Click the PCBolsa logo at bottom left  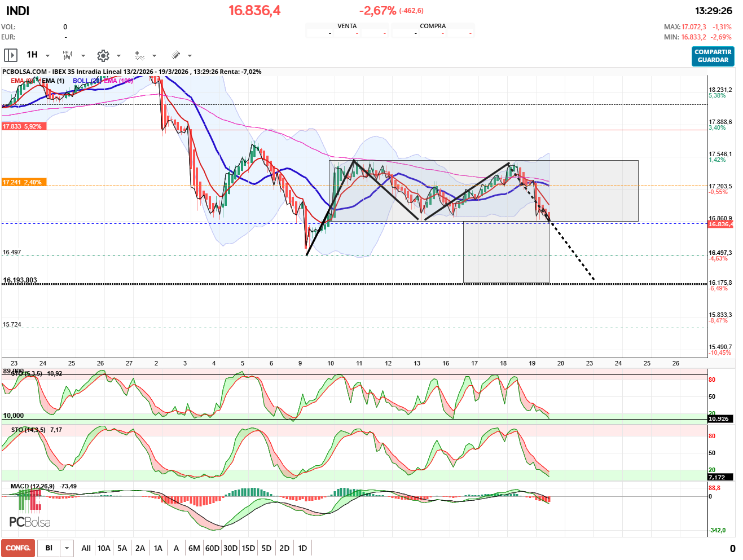point(29,521)
